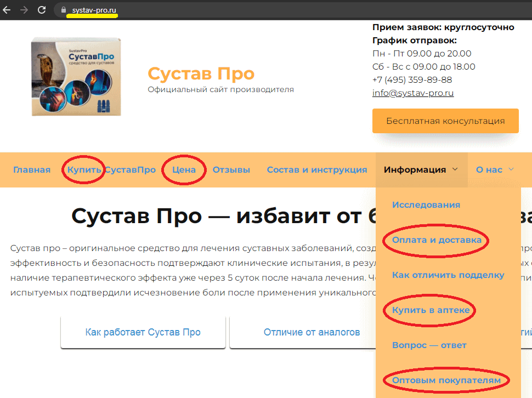The width and height of the screenshot is (532, 398).
Task: Select Купить в аптеке in dropdown
Action: [x=431, y=310]
